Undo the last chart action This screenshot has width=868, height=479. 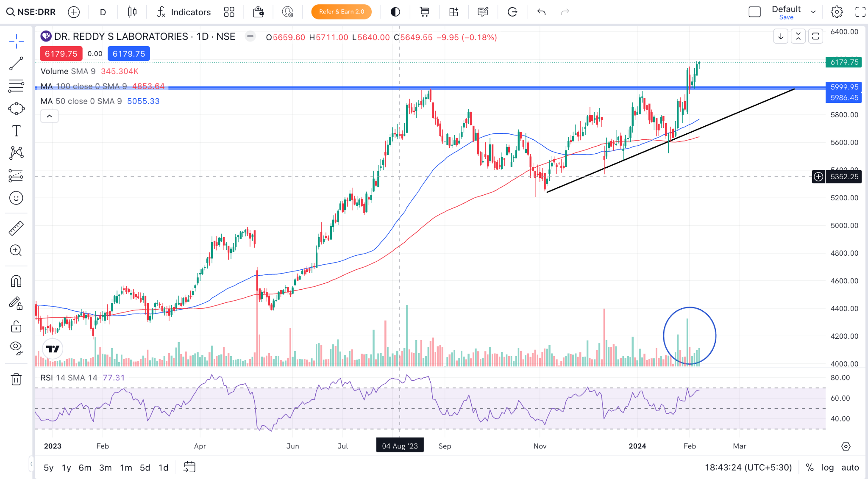(541, 12)
